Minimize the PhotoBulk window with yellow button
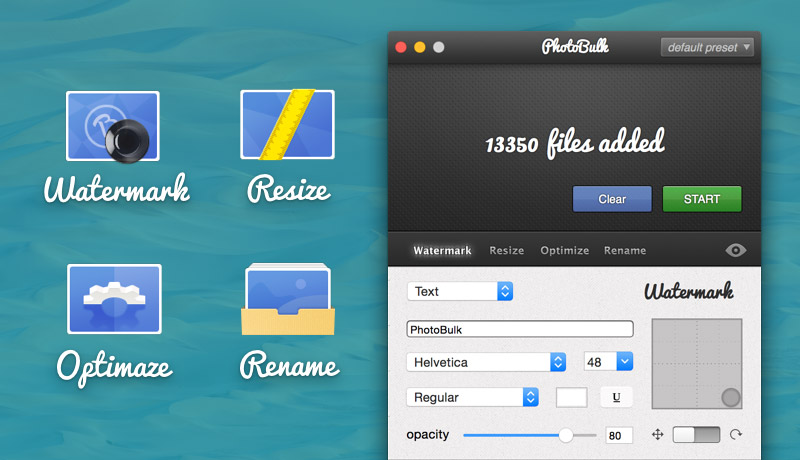800x460 pixels. 420,47
